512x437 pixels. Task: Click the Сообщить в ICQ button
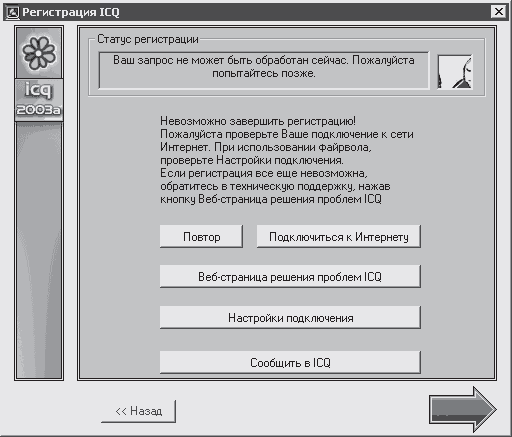pos(290,362)
